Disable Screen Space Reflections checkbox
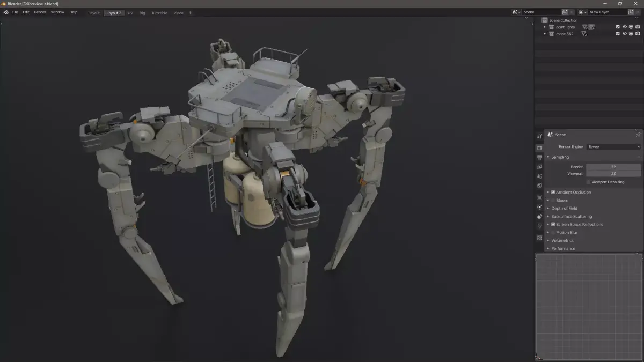This screenshot has height=362, width=644. point(553,224)
